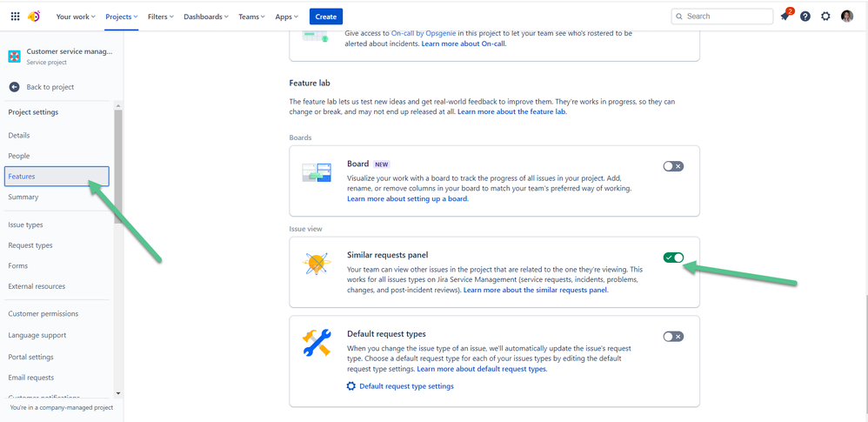Click the Similar requests panel lightbulb icon
Image resolution: width=868 pixels, height=422 pixels.
point(317,264)
